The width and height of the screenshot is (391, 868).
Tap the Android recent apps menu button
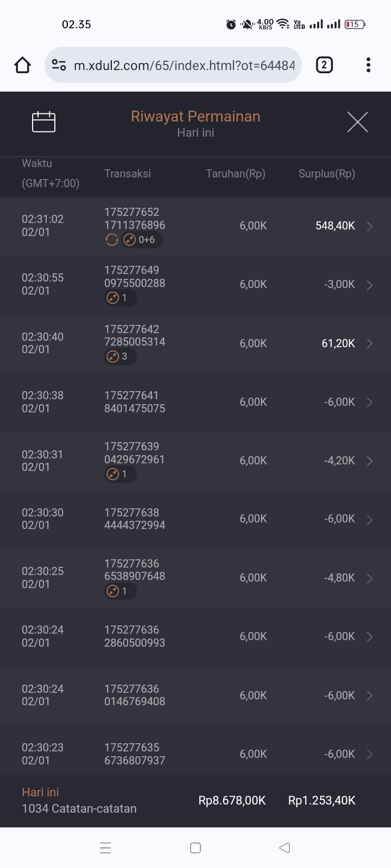[x=105, y=848]
